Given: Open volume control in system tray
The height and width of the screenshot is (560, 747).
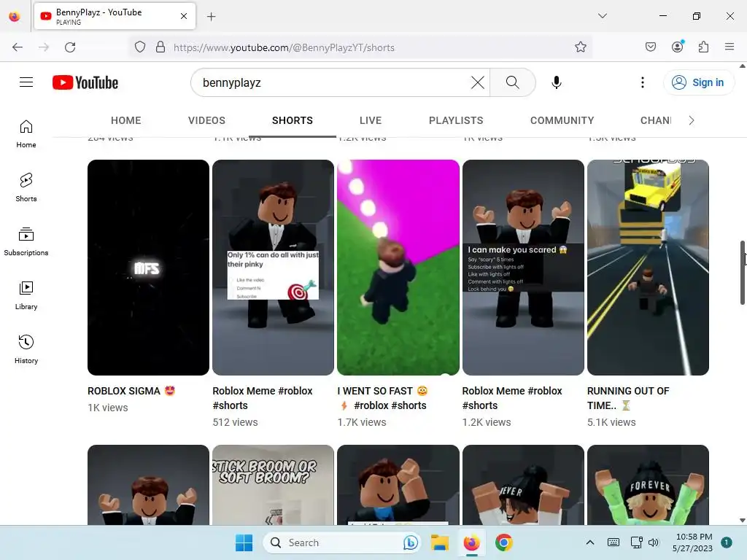Looking at the screenshot, I should pos(654,542).
